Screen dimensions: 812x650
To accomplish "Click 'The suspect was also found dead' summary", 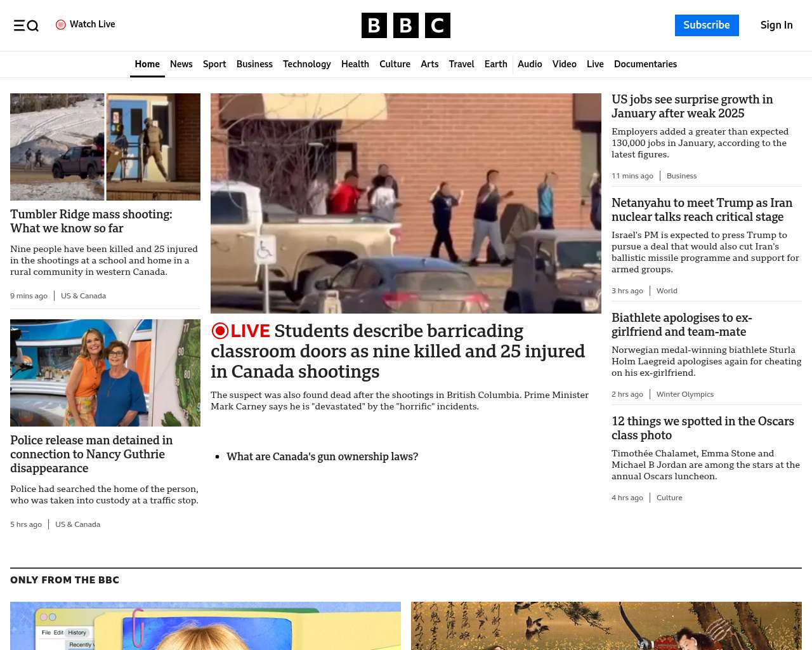I will (x=400, y=401).
